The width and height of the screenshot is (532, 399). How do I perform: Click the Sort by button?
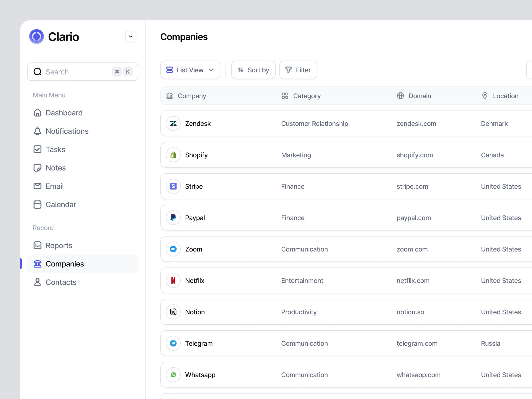(253, 70)
